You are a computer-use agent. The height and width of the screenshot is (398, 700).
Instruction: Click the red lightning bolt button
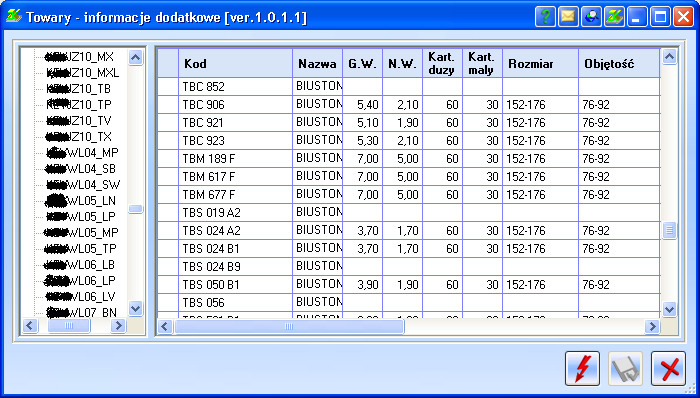582,369
